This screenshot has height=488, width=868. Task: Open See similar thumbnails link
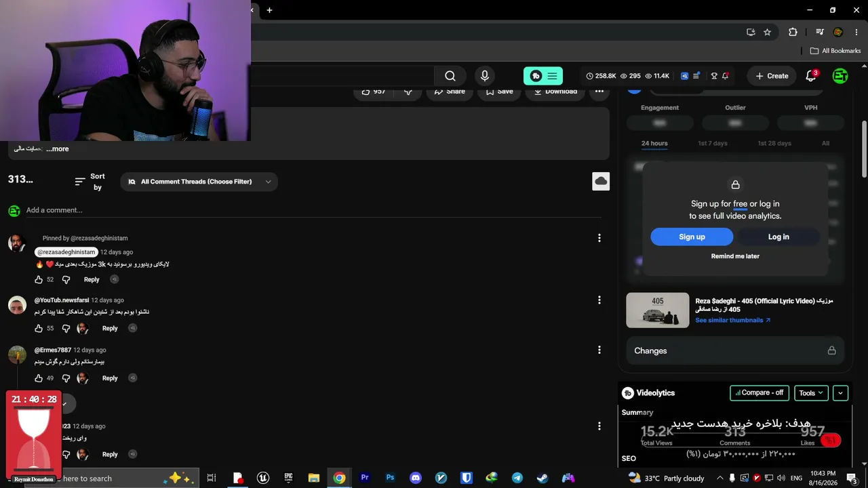[733, 320]
